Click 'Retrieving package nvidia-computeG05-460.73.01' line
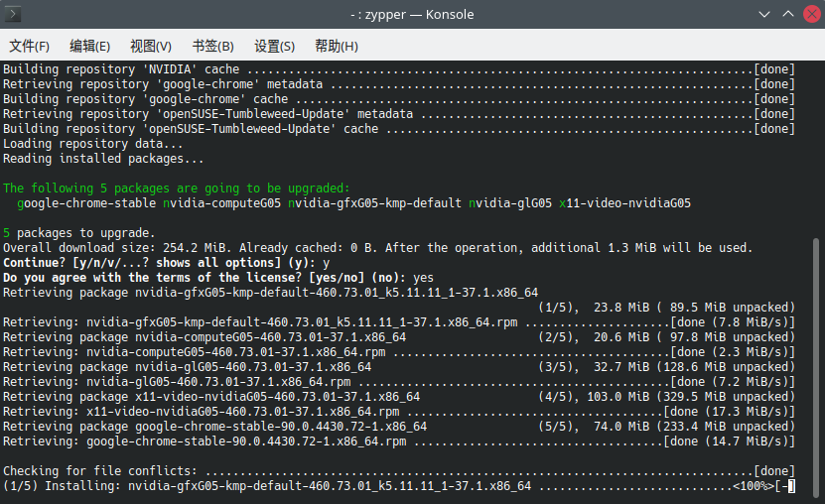Viewport: 825px width, 504px height. (398, 337)
